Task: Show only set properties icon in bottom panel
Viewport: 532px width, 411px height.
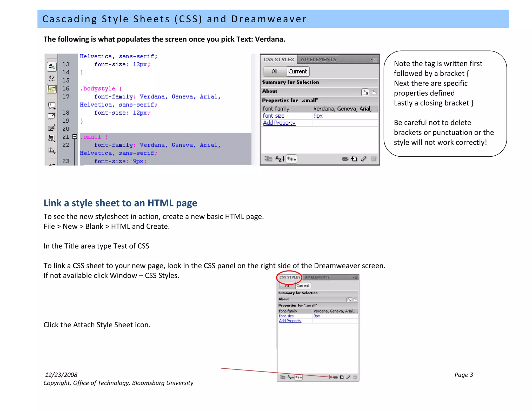Action: (x=298, y=377)
